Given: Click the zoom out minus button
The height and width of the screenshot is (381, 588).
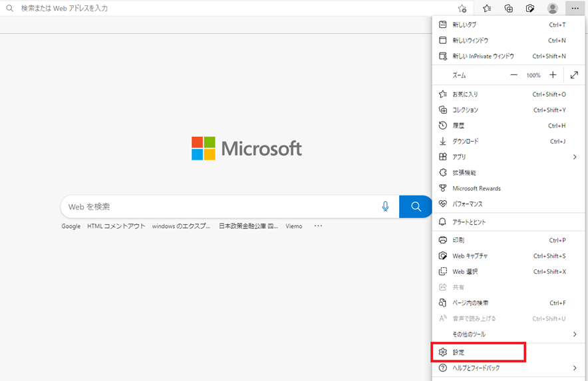Looking at the screenshot, I should coord(514,75).
